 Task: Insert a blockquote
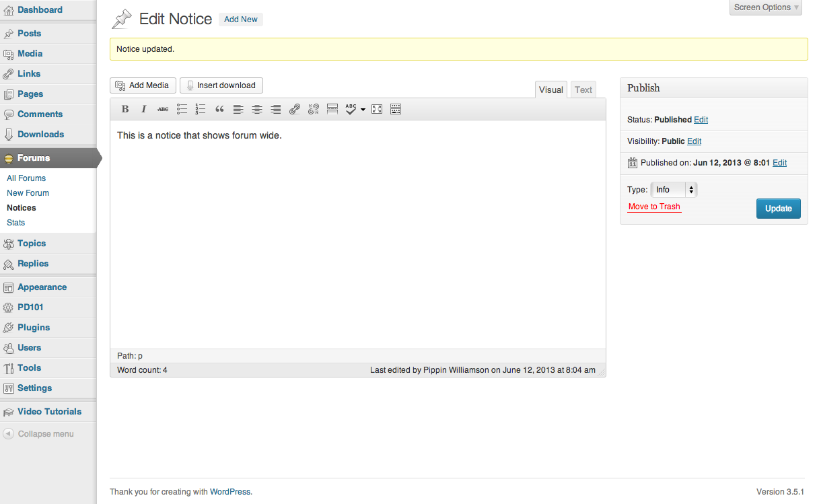pos(219,109)
